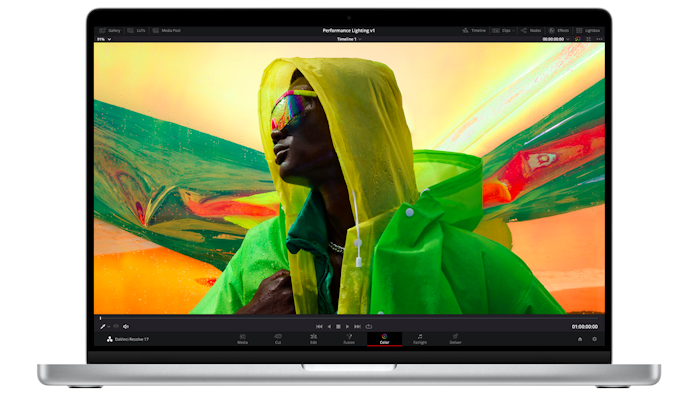
Task: Toggle the Clips panel button
Action: (x=501, y=30)
